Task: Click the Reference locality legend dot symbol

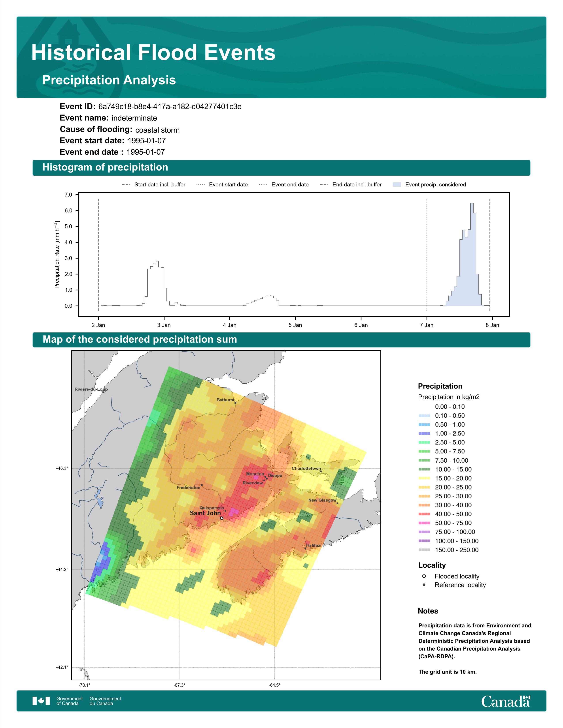Action: pos(424,585)
